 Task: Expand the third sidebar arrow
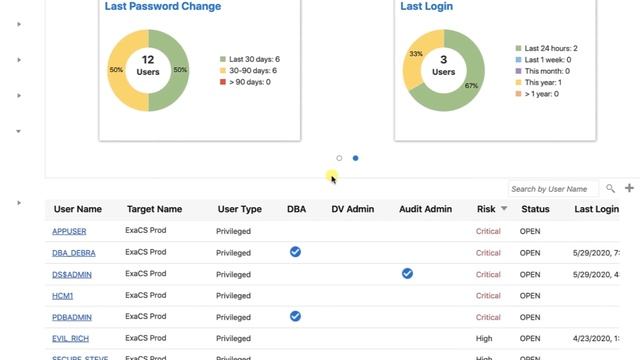[x=19, y=96]
